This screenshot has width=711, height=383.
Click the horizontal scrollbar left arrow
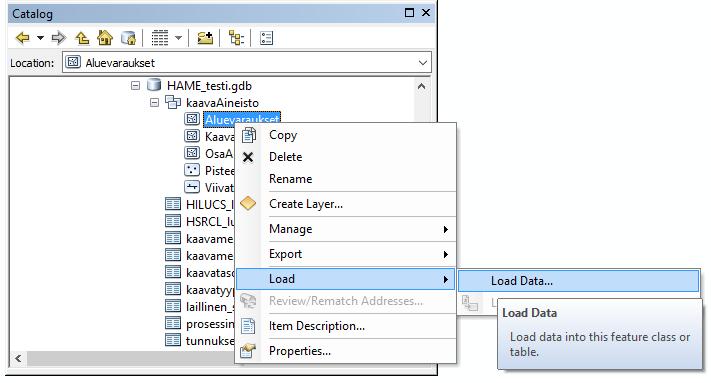point(18,359)
